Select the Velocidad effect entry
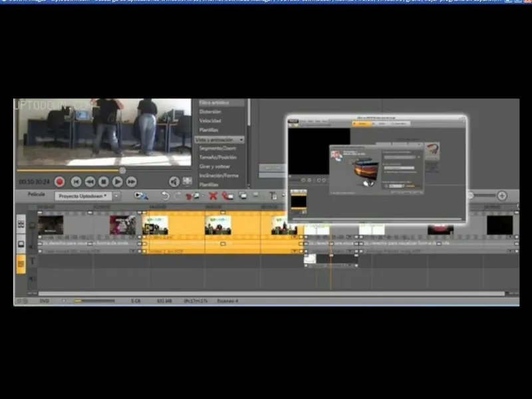The height and width of the screenshot is (399, 532). click(x=210, y=120)
